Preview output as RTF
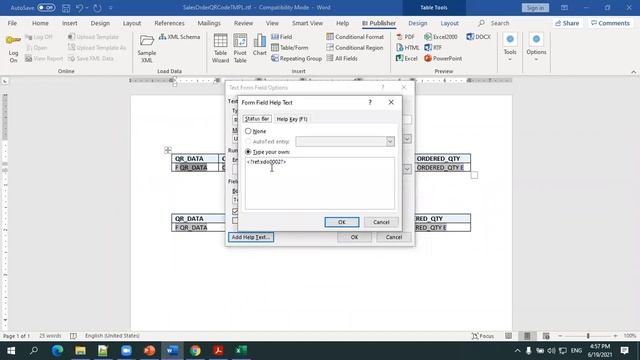This screenshot has height=360, width=640. point(433,48)
